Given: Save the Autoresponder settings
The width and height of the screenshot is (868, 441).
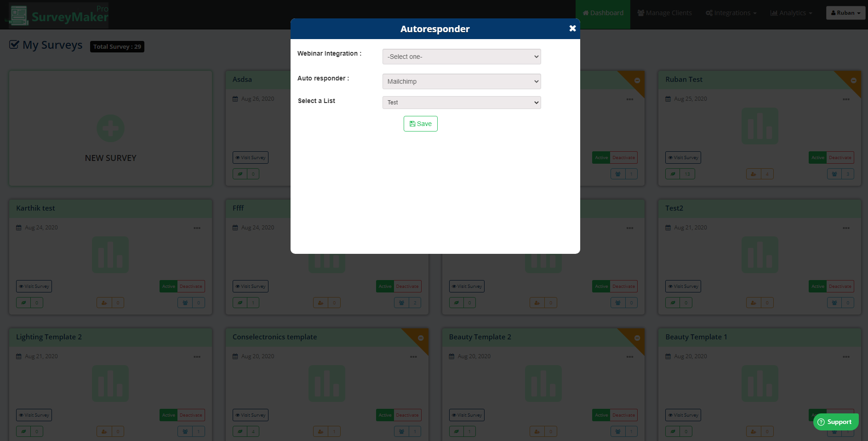Looking at the screenshot, I should (420, 124).
